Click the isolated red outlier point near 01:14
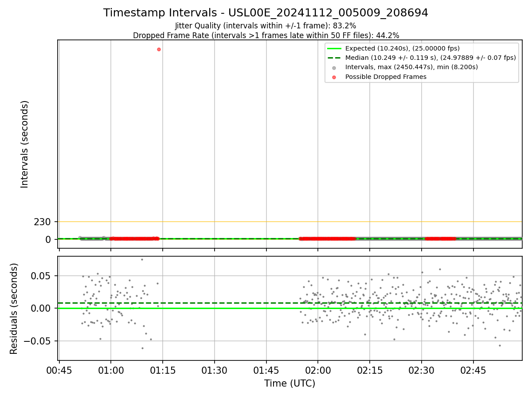The image size is (532, 399). (x=159, y=49)
